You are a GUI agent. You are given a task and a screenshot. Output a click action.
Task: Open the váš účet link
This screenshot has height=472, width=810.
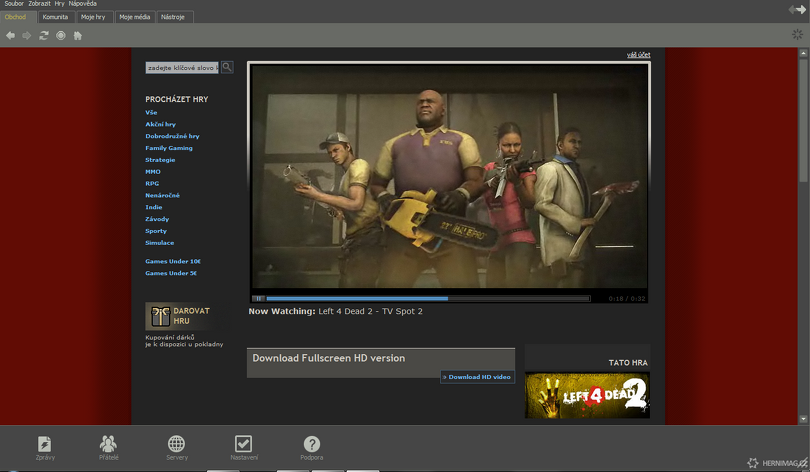(638, 55)
